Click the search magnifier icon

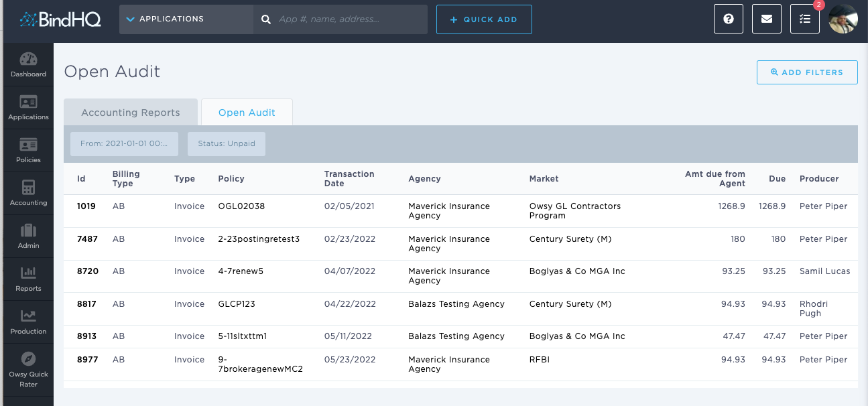[265, 19]
